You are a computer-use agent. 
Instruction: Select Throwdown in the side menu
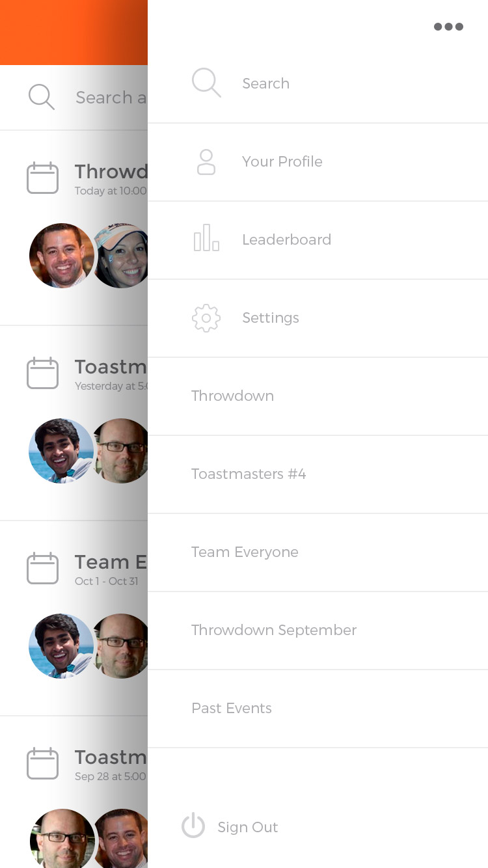pos(232,396)
